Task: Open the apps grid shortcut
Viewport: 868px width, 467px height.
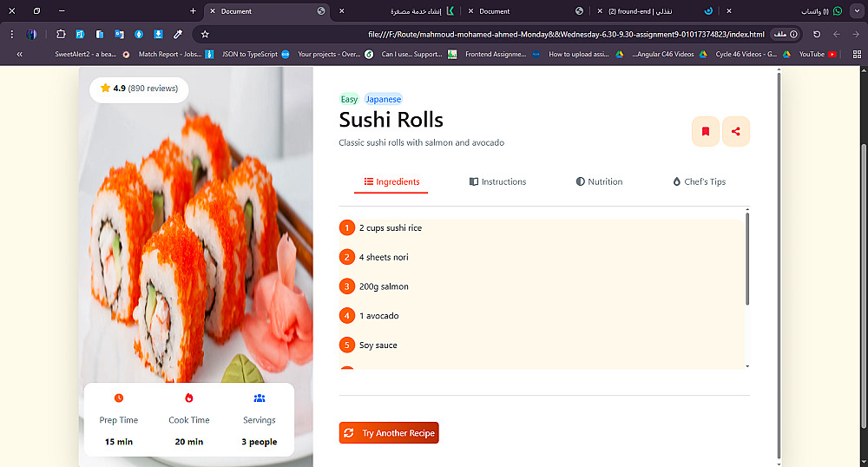Action: (x=857, y=54)
